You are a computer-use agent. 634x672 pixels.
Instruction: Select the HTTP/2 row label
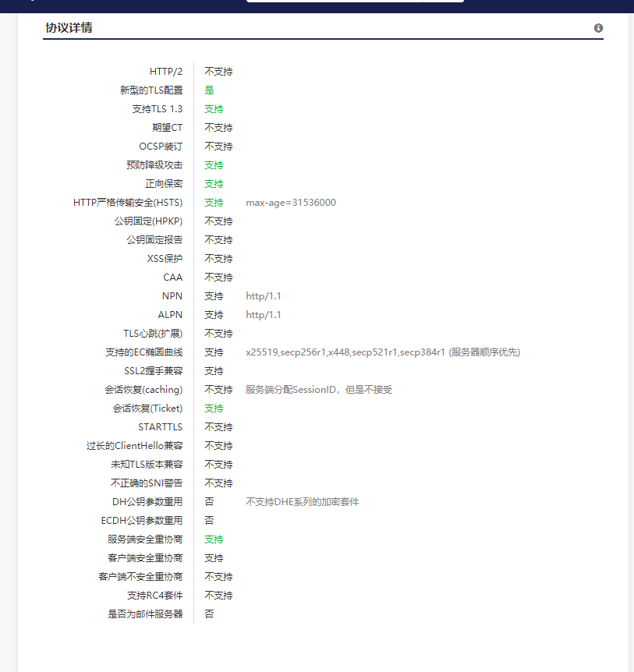(166, 72)
